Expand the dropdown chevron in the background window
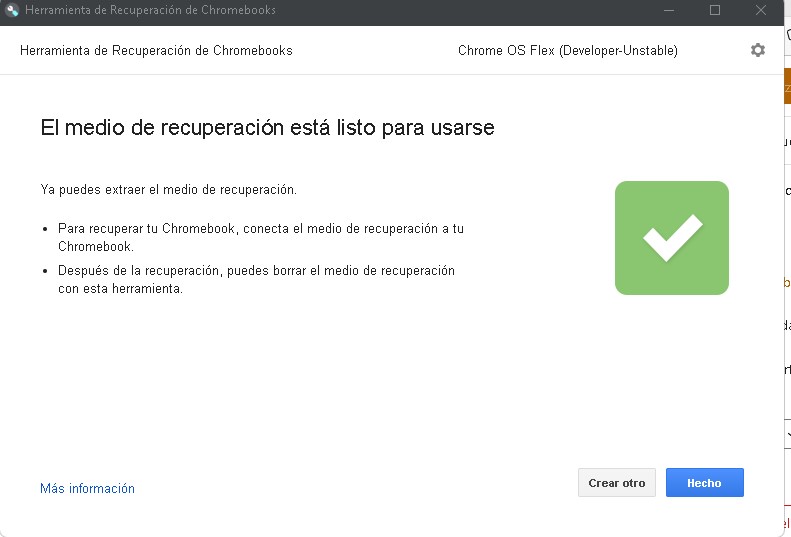Screen dimensions: 791x537 tap(787, 434)
